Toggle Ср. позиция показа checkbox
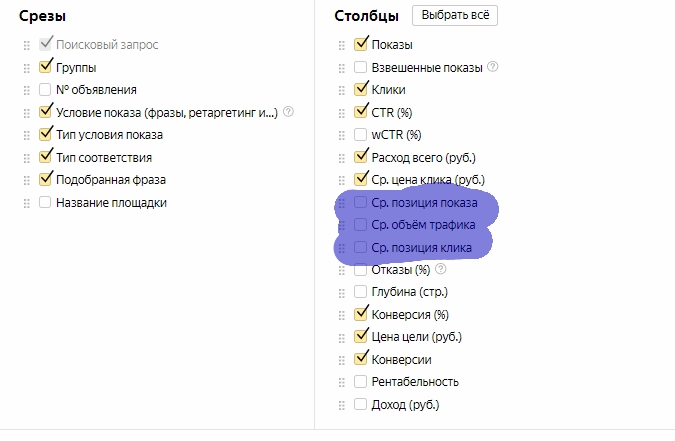 360,202
